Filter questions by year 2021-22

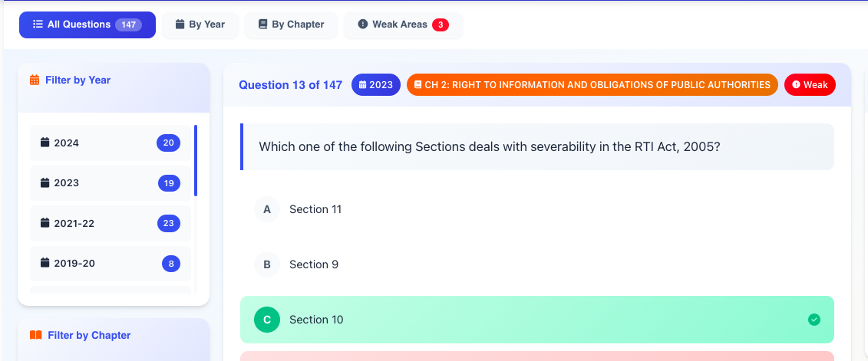[111, 223]
